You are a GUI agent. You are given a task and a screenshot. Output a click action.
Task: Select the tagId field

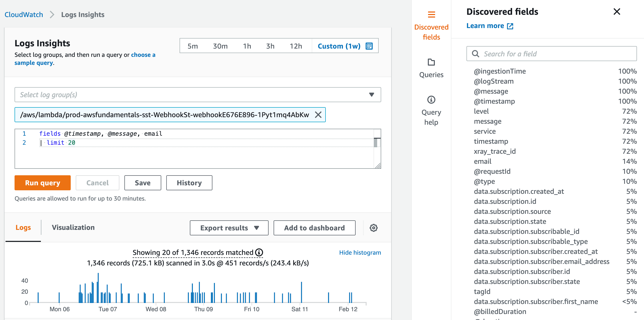482,291
